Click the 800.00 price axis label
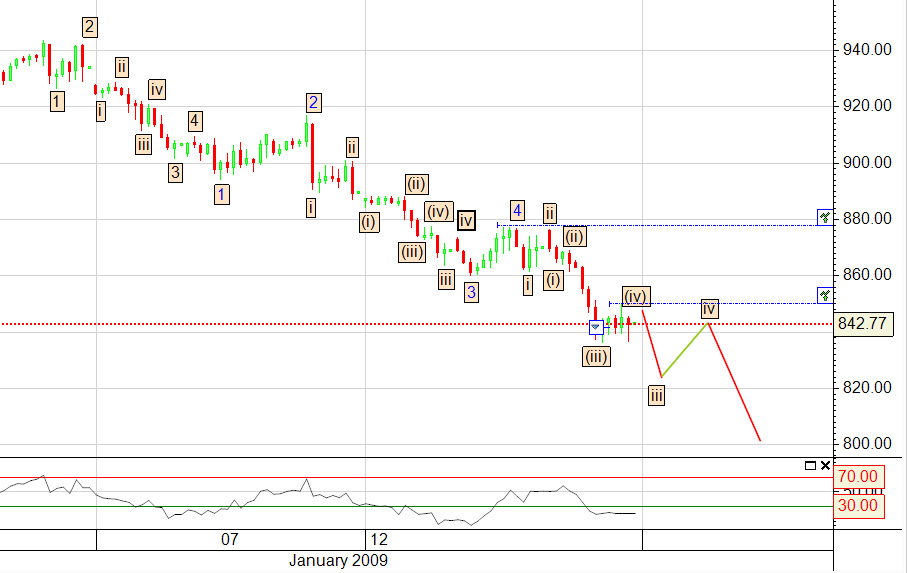Viewport: 907px width, 573px height. click(867, 444)
